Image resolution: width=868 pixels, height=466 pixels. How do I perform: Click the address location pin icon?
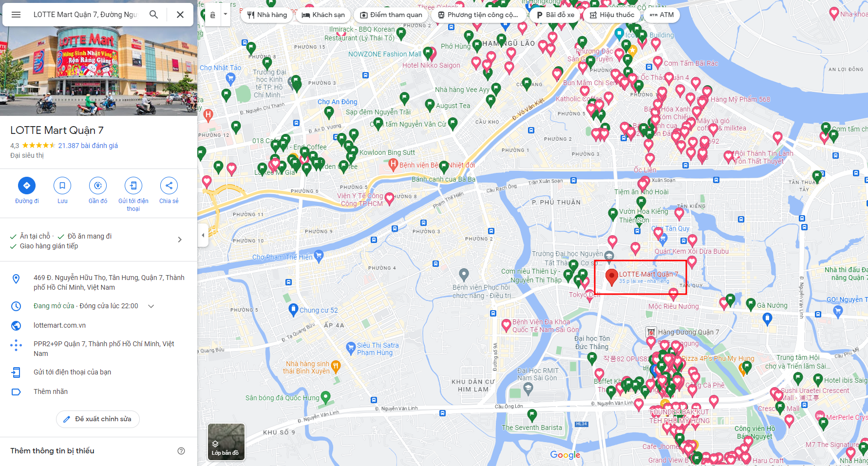point(16,279)
